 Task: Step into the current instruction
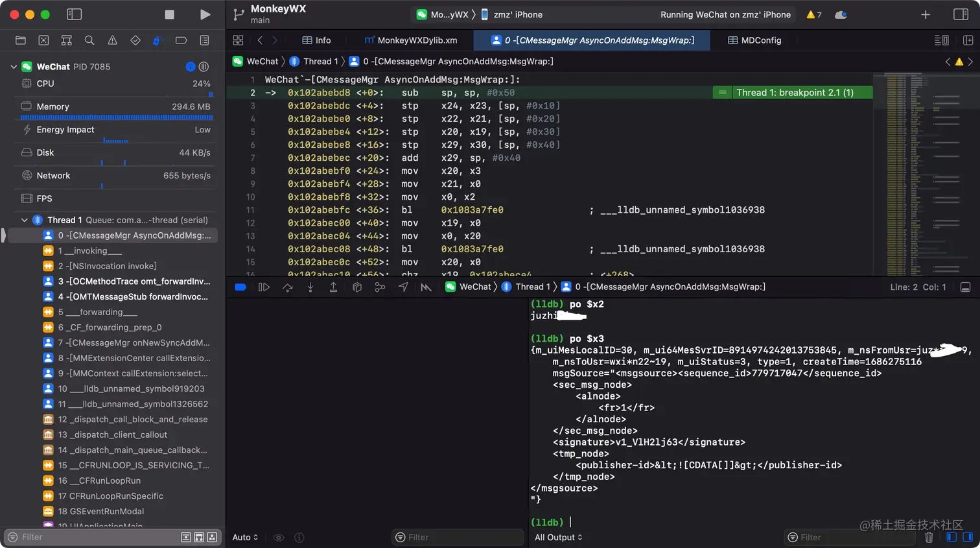(x=310, y=287)
